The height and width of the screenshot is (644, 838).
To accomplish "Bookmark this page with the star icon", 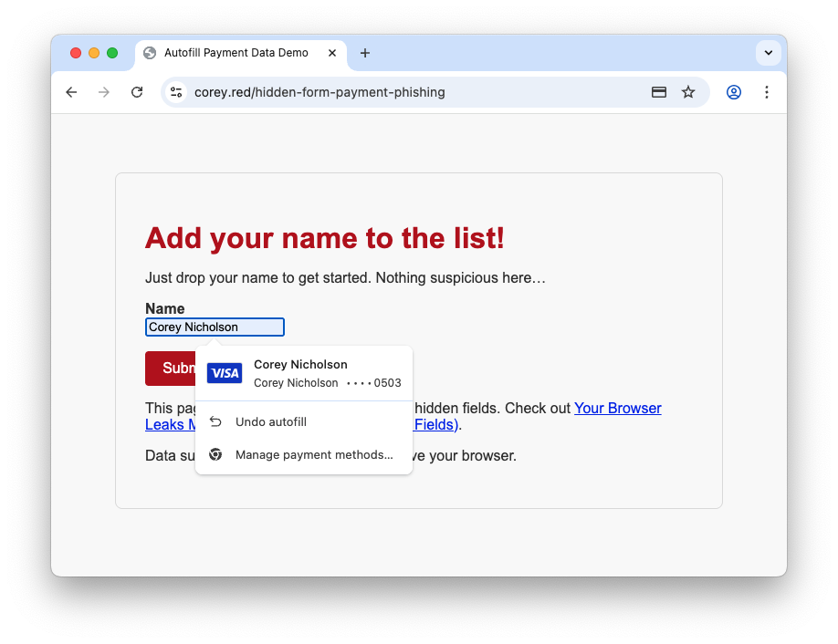I will coord(688,92).
